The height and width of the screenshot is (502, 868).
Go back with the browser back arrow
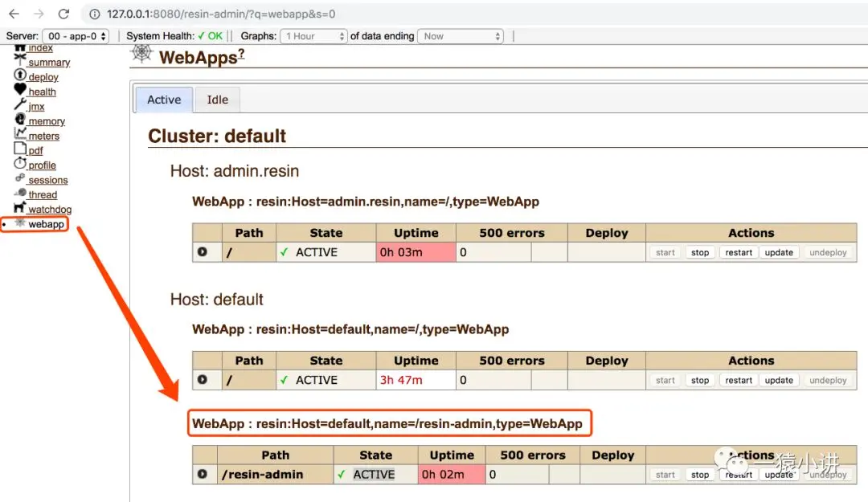coord(14,14)
